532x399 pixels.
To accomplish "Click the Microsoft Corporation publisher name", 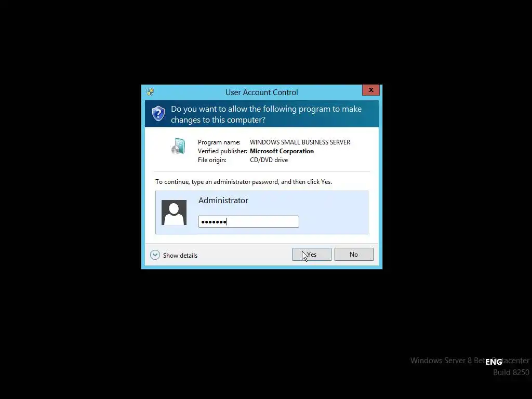I will (282, 151).
